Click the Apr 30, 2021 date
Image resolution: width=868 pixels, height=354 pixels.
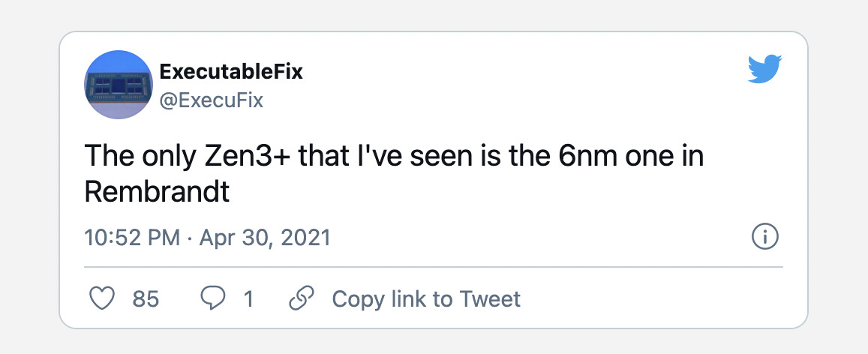pyautogui.click(x=265, y=238)
